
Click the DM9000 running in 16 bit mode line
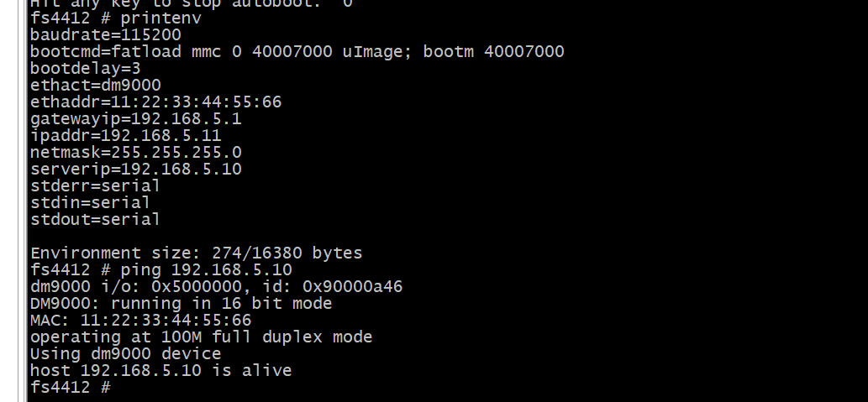(x=181, y=304)
